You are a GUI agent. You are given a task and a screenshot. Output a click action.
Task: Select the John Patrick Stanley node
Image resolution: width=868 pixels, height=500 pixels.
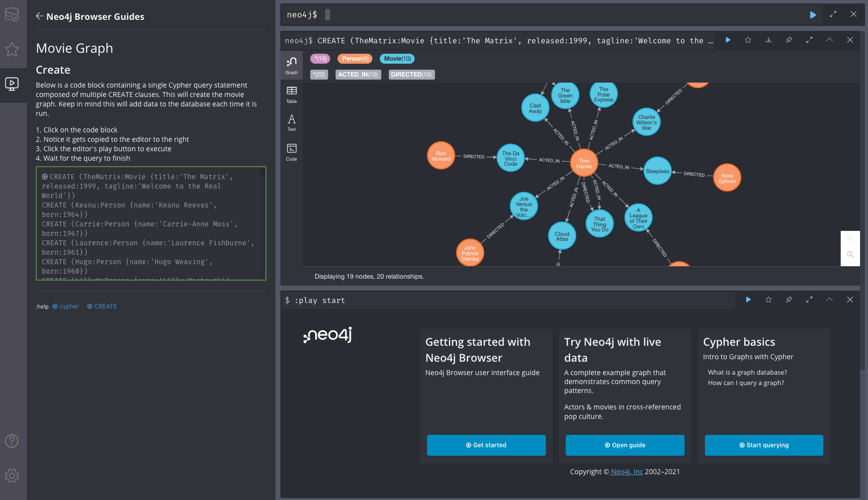[x=470, y=253]
